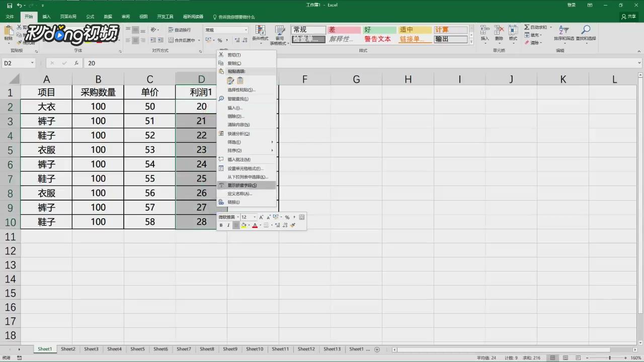Switch to the Sheet5 worksheet tab
The height and width of the screenshot is (362, 644).
[x=137, y=349]
